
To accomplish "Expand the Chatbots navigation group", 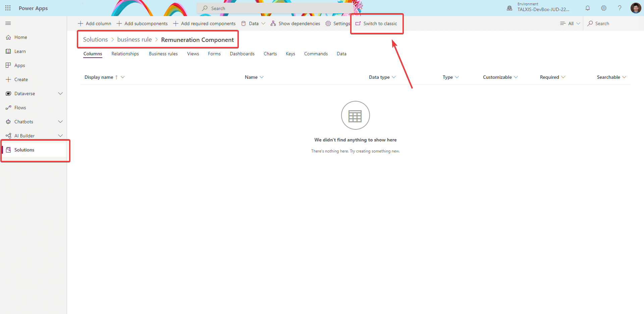I will click(x=60, y=122).
